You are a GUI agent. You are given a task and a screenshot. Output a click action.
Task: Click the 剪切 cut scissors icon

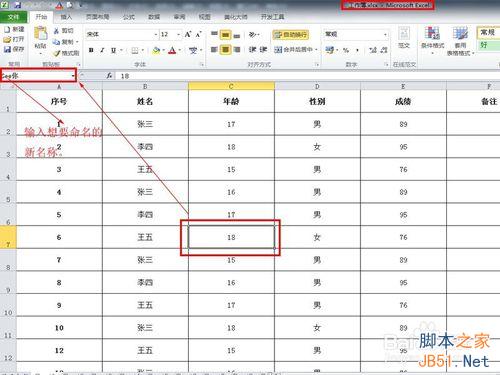tap(56, 31)
